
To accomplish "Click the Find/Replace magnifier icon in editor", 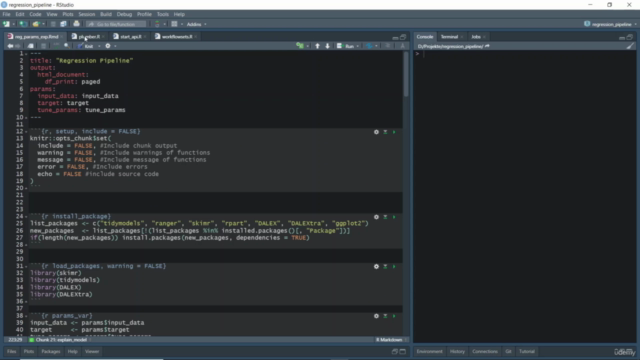I will (67, 46).
